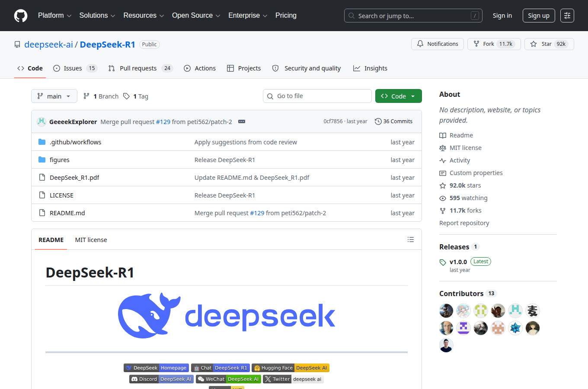View 36 Commits history
Image resolution: width=588 pixels, height=389 pixels.
(x=394, y=121)
